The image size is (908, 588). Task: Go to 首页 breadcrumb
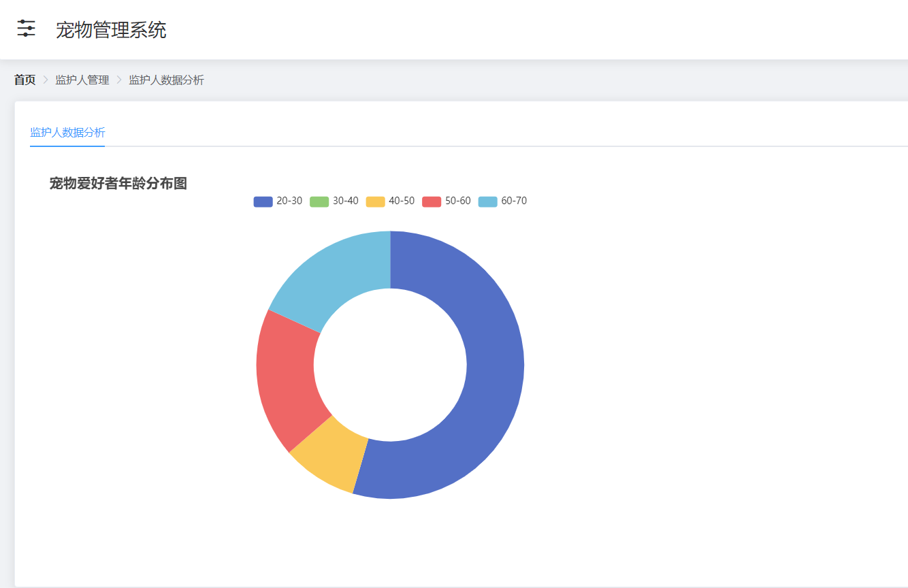(x=25, y=80)
